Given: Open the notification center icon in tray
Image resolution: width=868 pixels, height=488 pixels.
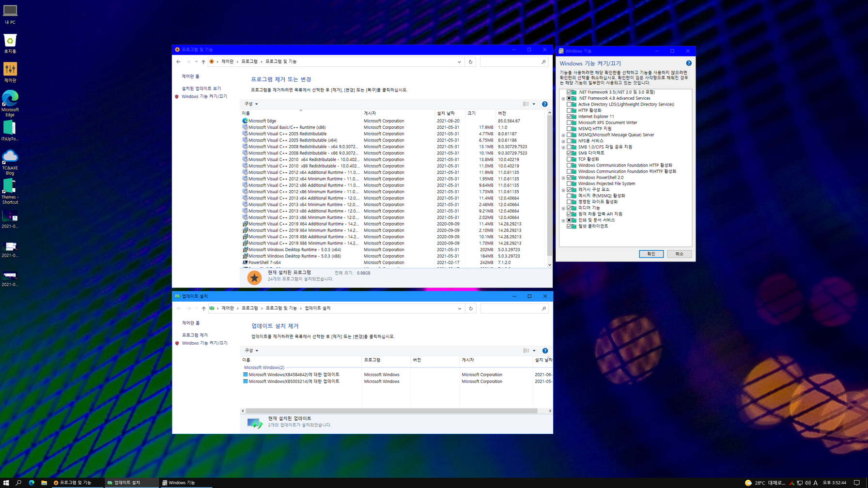Looking at the screenshot, I should [856, 483].
